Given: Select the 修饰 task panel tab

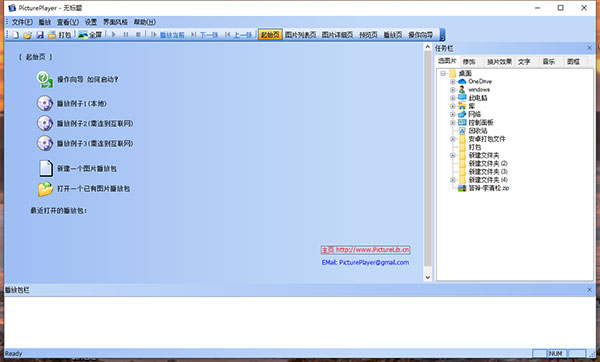Looking at the screenshot, I should tap(469, 62).
